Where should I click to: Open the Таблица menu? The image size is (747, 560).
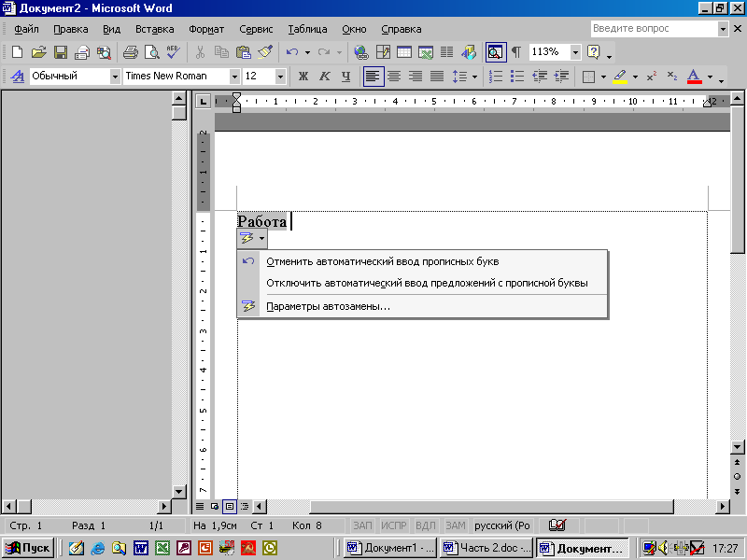(307, 29)
